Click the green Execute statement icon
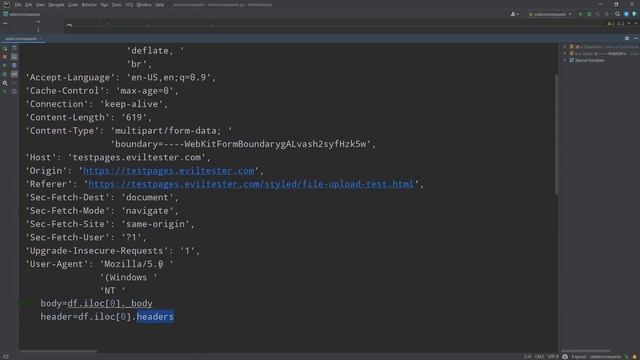Screen dimensions: 640x360 (5, 65)
